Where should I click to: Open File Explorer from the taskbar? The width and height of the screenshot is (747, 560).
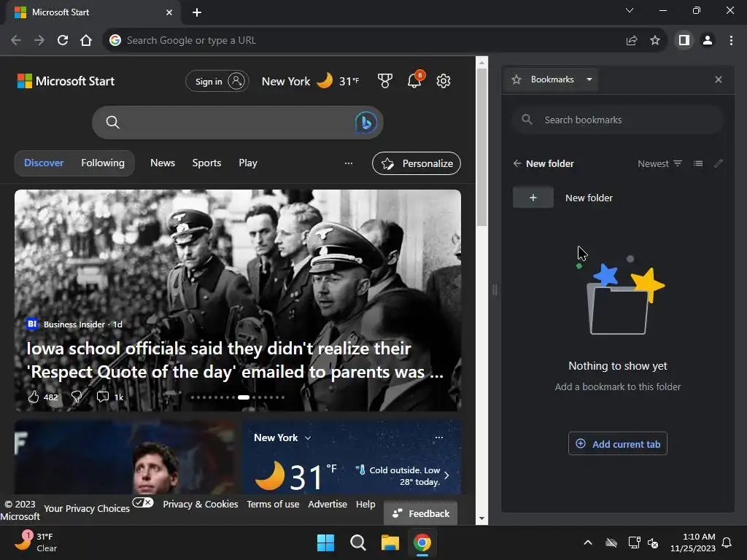pos(390,542)
